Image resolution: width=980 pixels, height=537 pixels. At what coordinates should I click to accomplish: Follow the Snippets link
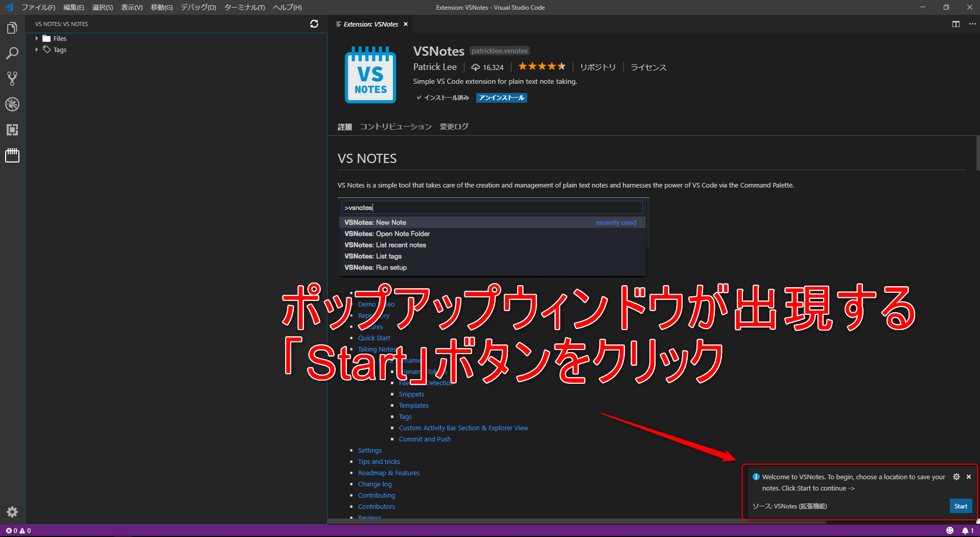pyautogui.click(x=411, y=394)
